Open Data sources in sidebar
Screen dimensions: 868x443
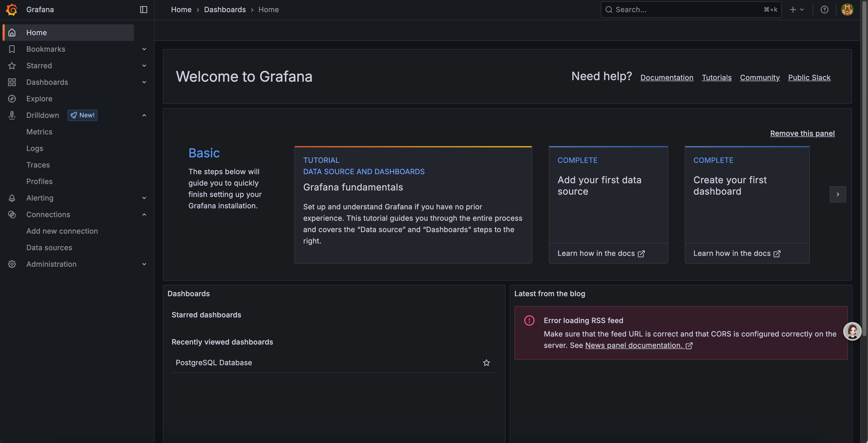[x=49, y=248]
